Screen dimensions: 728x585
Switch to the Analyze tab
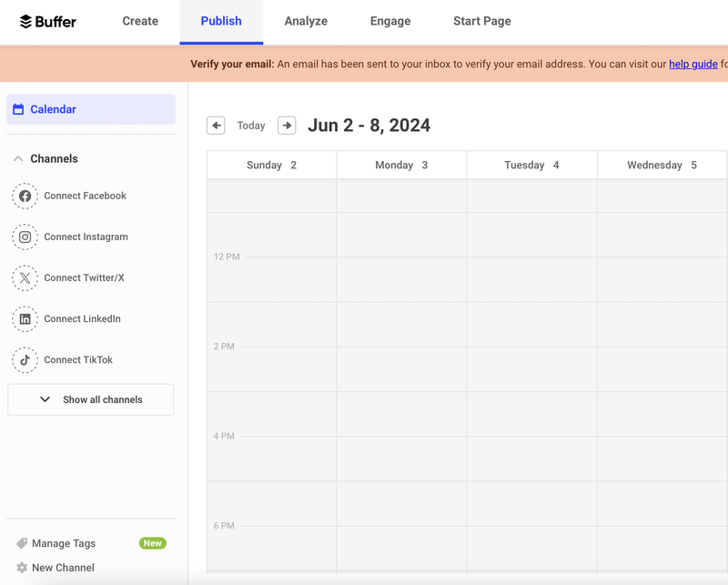306,21
